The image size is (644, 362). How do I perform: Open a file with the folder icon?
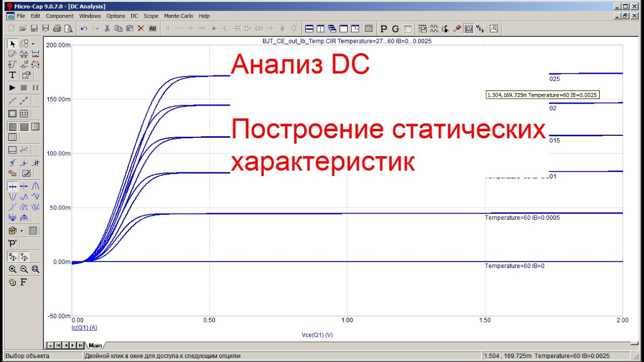coord(23,29)
